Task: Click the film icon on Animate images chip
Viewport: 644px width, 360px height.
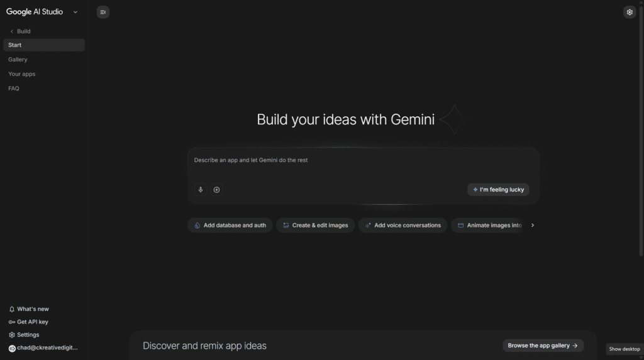Action: pos(460,226)
